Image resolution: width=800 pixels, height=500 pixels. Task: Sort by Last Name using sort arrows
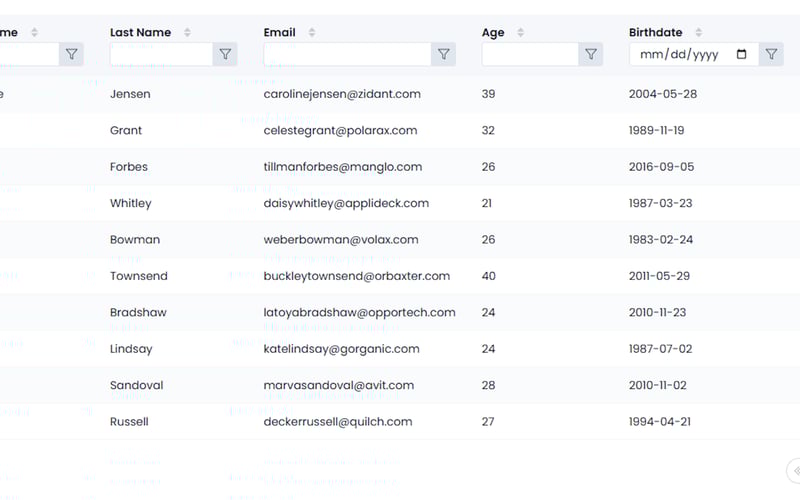[187, 33]
